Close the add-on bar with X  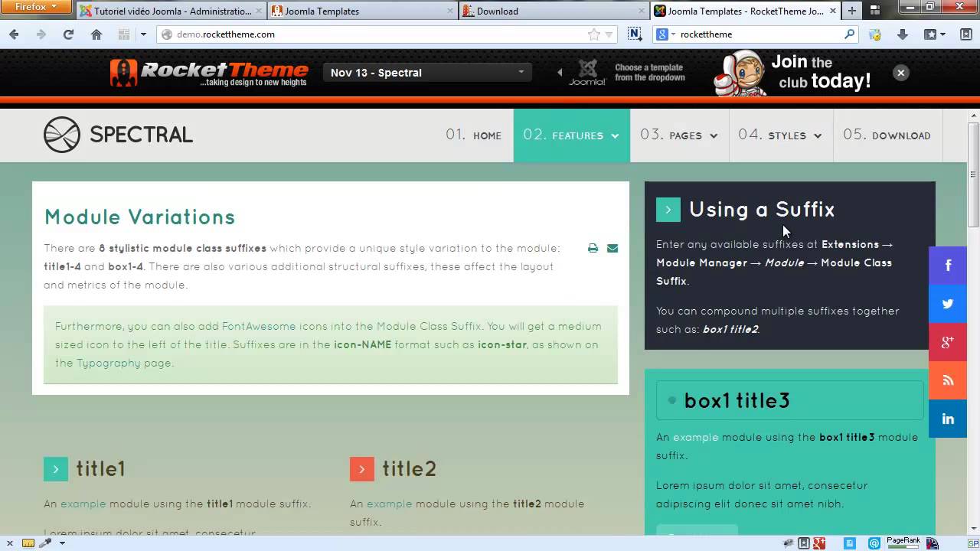(x=9, y=543)
